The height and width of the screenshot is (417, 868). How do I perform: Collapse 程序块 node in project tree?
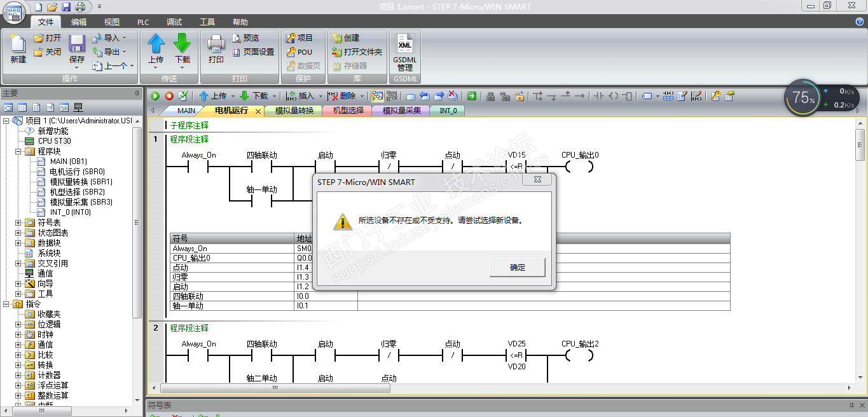[18, 151]
